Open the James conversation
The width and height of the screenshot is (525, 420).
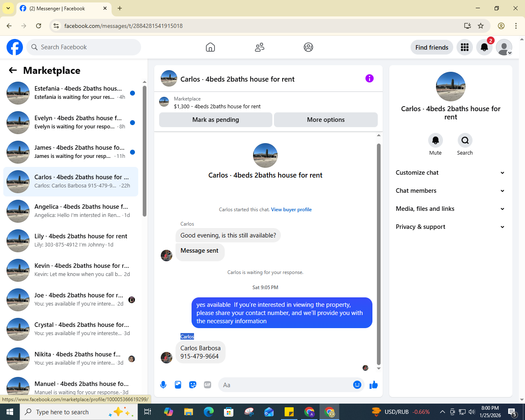coord(71,152)
